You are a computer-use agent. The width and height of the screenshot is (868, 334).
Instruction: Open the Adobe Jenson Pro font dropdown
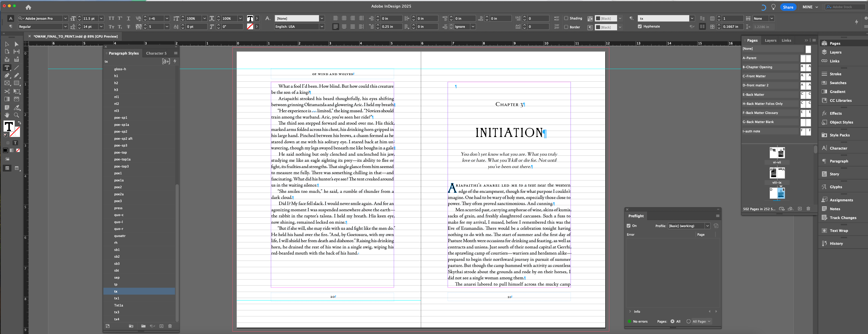click(x=65, y=18)
